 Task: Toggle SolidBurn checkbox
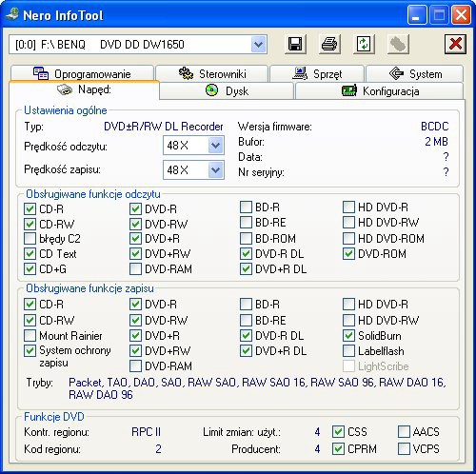click(x=348, y=336)
